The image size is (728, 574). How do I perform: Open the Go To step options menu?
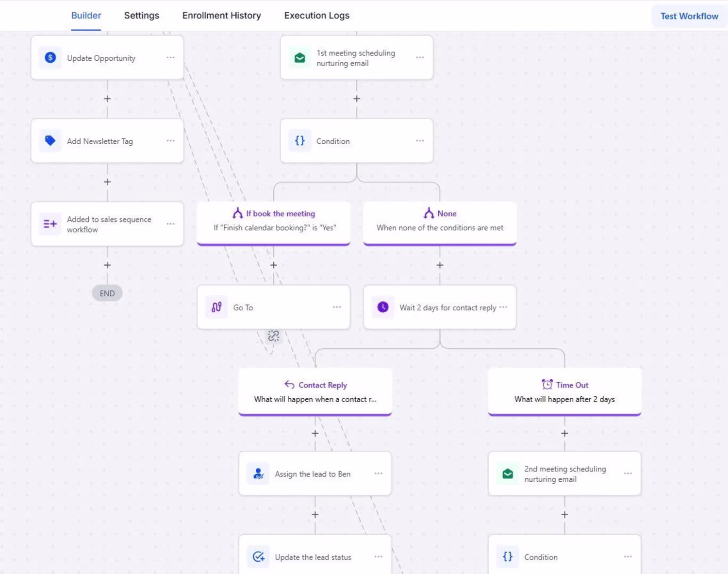(x=337, y=307)
